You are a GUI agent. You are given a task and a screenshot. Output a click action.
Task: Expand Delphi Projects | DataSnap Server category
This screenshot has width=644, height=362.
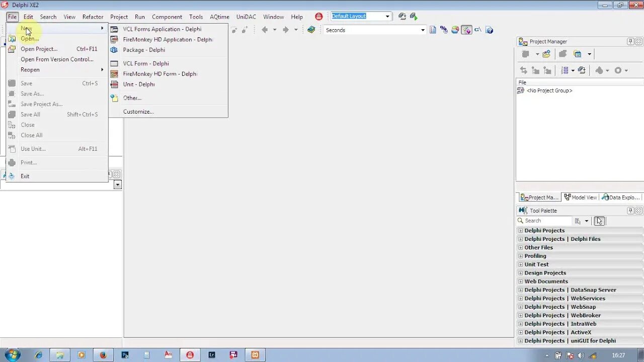click(x=521, y=290)
